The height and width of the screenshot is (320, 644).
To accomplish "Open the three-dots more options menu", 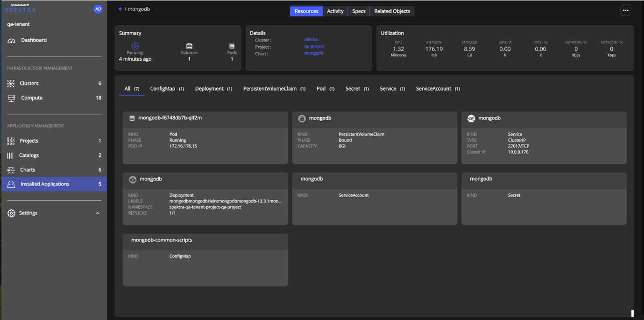I will (626, 10).
